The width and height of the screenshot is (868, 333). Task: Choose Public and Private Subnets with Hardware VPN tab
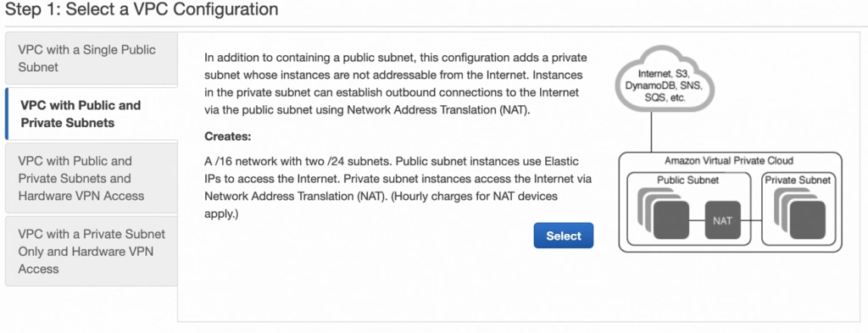click(x=92, y=178)
